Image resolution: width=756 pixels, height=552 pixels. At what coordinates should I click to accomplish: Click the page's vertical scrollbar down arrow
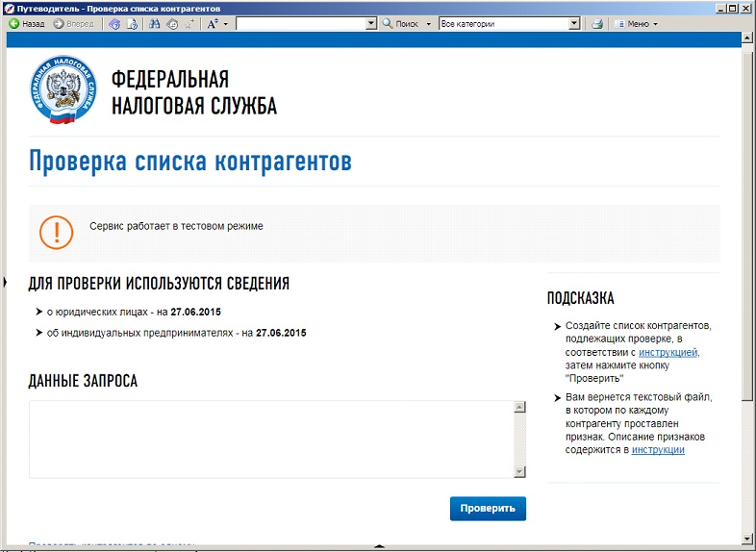tap(748, 537)
